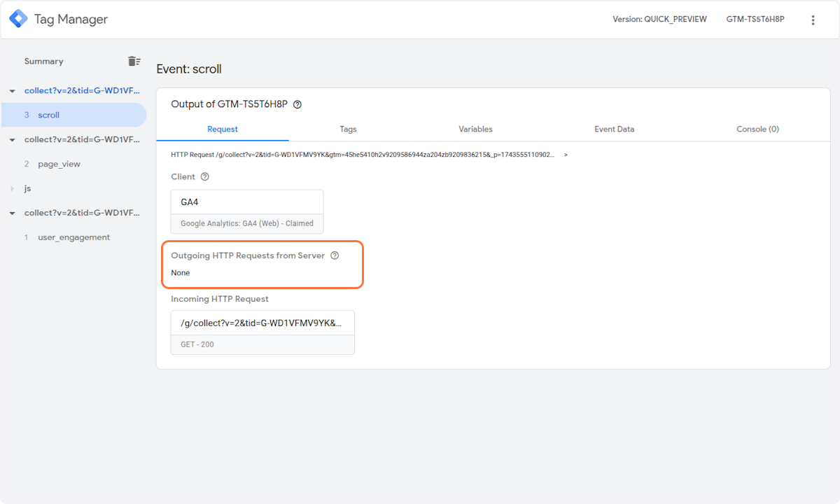Click the Tag Manager logo icon

tap(18, 19)
